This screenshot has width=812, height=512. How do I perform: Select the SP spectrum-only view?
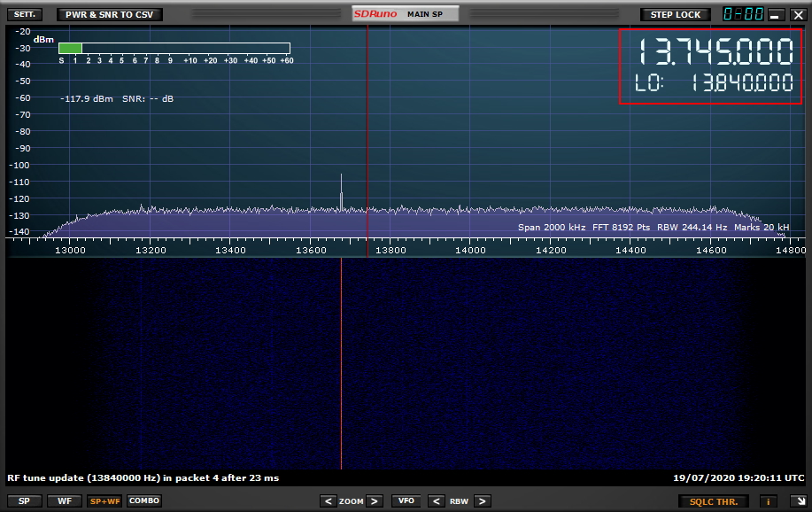pyautogui.click(x=24, y=501)
